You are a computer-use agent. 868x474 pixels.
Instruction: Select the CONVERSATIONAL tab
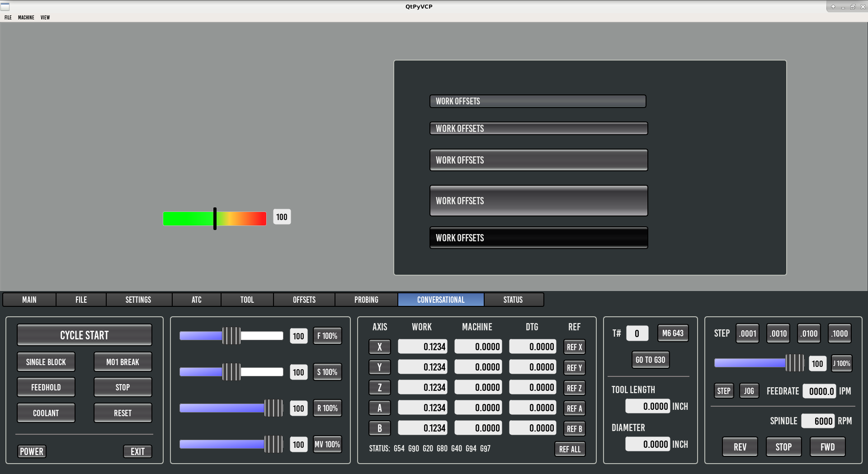441,300
